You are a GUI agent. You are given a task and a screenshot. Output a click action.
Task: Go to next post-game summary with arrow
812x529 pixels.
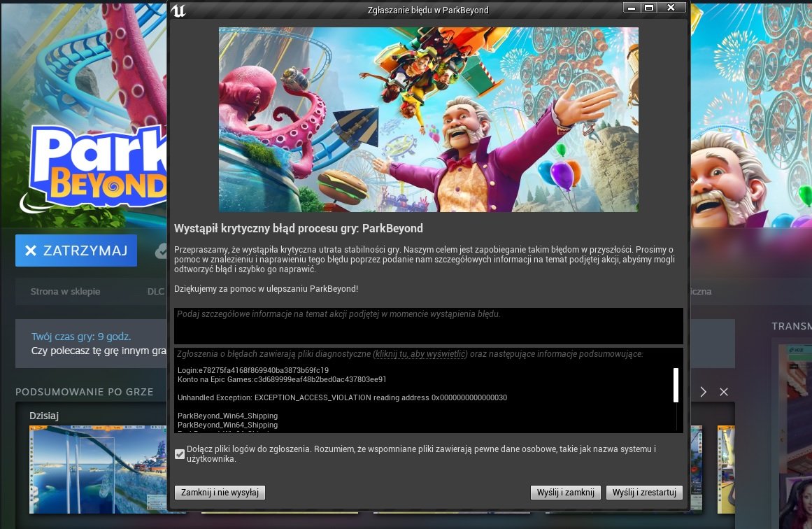click(x=704, y=393)
